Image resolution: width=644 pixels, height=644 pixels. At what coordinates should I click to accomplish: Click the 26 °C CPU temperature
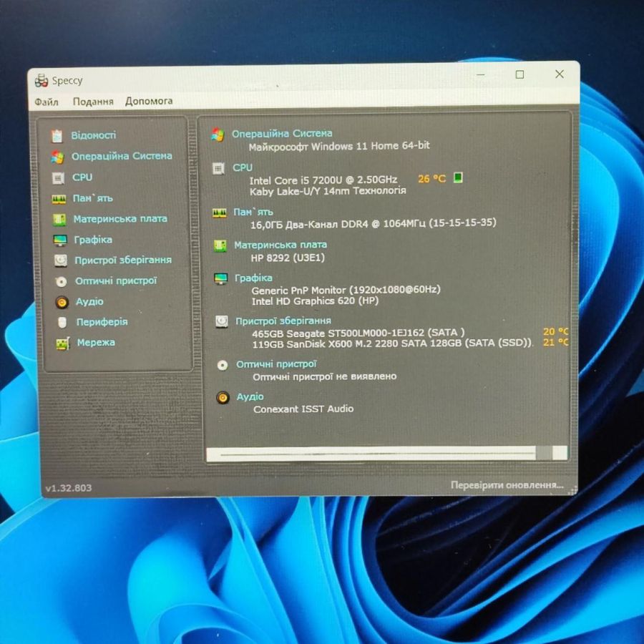[x=431, y=179]
